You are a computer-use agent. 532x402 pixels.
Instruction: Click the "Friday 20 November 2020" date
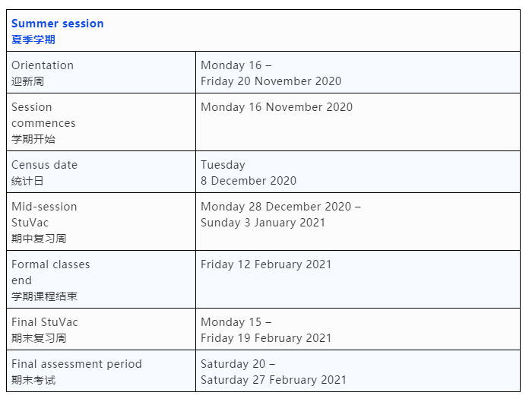[271, 81]
